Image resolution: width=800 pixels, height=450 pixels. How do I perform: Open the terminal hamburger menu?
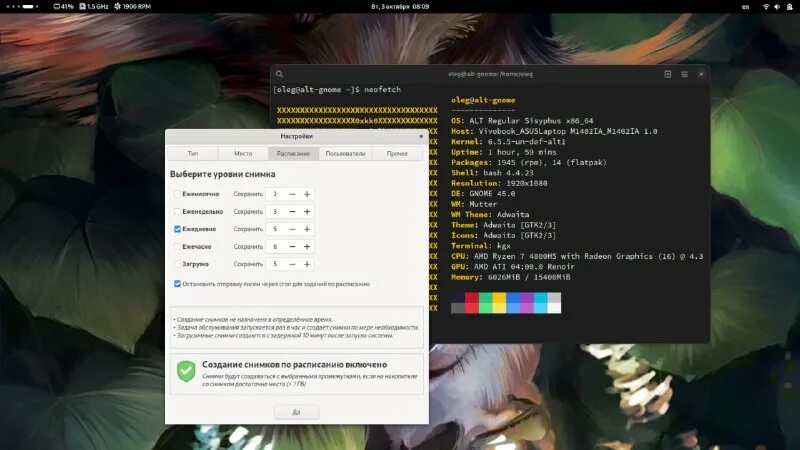[684, 74]
